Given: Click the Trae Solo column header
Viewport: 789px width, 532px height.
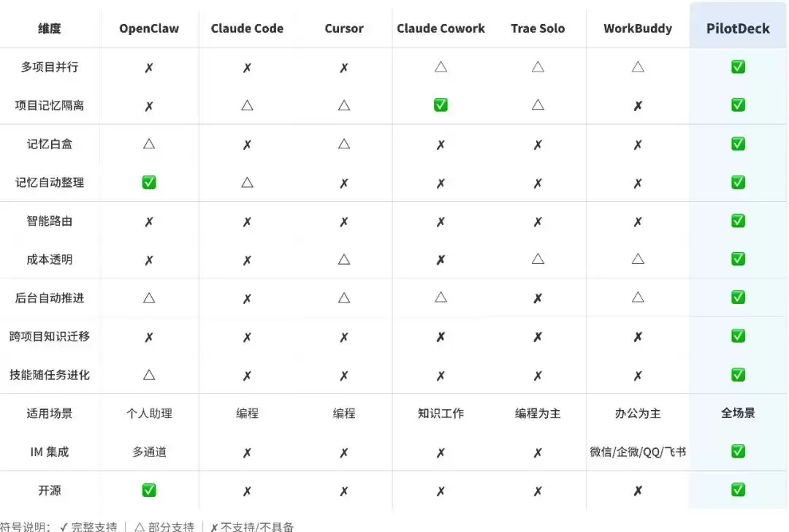Looking at the screenshot, I should tap(538, 28).
